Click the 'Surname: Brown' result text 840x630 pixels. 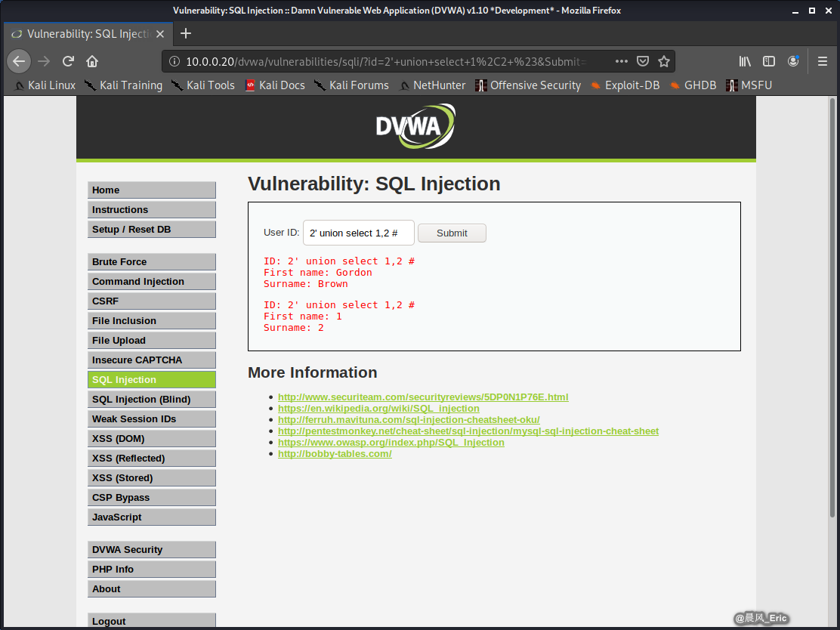click(x=306, y=284)
